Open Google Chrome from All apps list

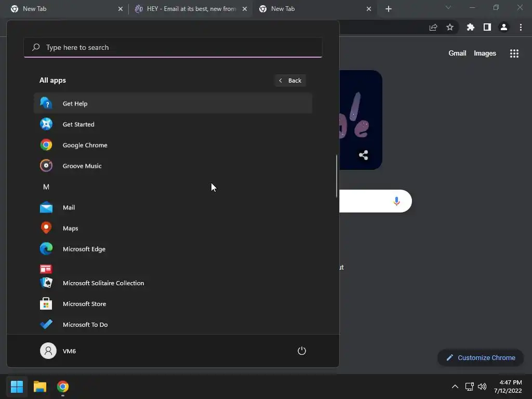(x=172, y=145)
